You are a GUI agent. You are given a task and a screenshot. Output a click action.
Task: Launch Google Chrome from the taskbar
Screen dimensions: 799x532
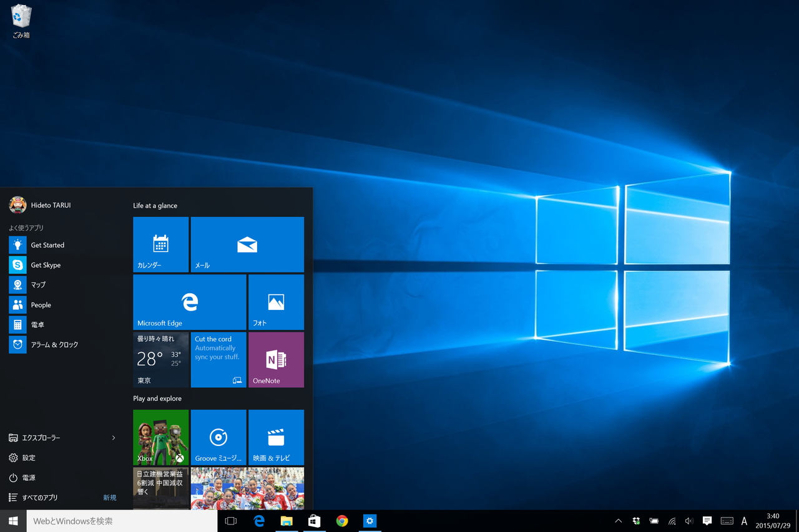342,521
